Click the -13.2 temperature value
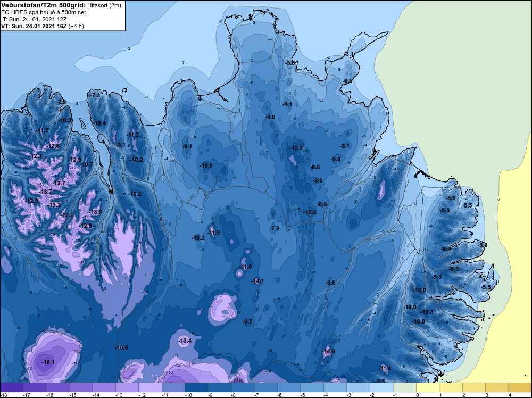This screenshot has width=532, height=398. pyautogui.click(x=54, y=205)
